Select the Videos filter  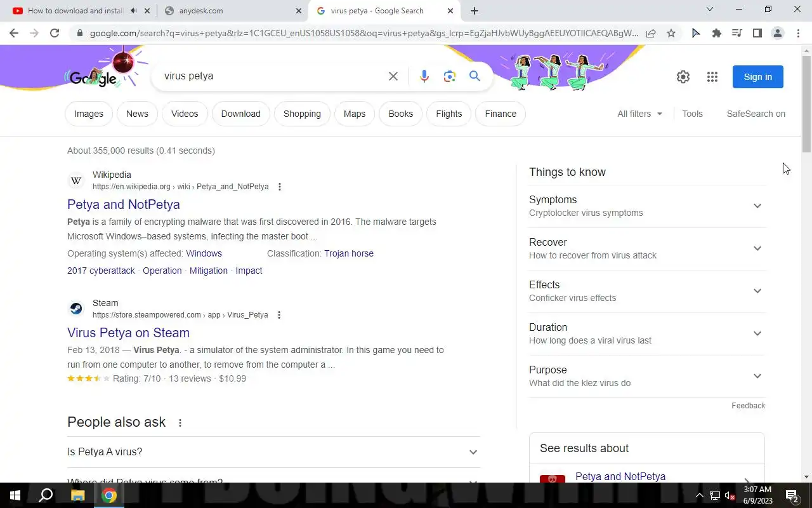pos(185,114)
